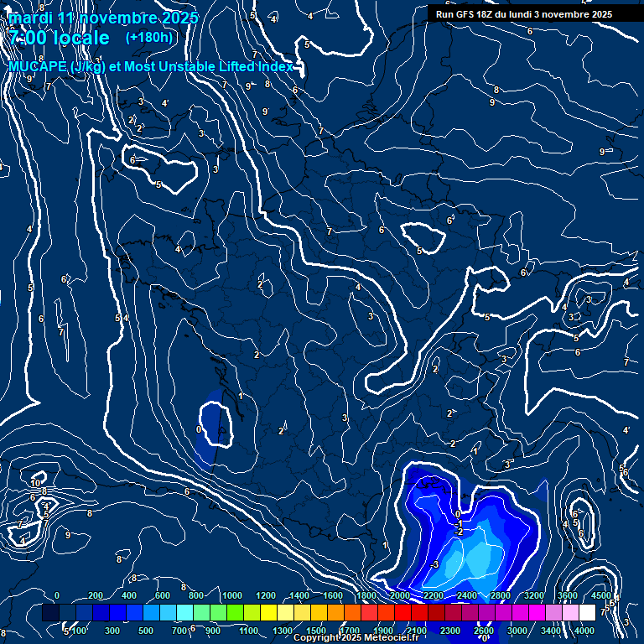Viewport: 644px width, 644px height.
Task: Select the '2600' legend label
Action: click(x=484, y=631)
